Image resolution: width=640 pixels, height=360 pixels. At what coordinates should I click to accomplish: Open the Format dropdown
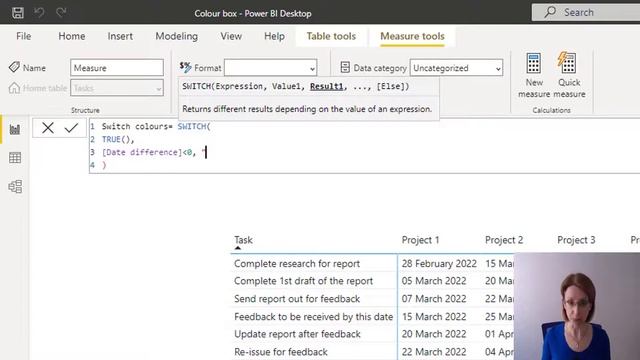312,69
